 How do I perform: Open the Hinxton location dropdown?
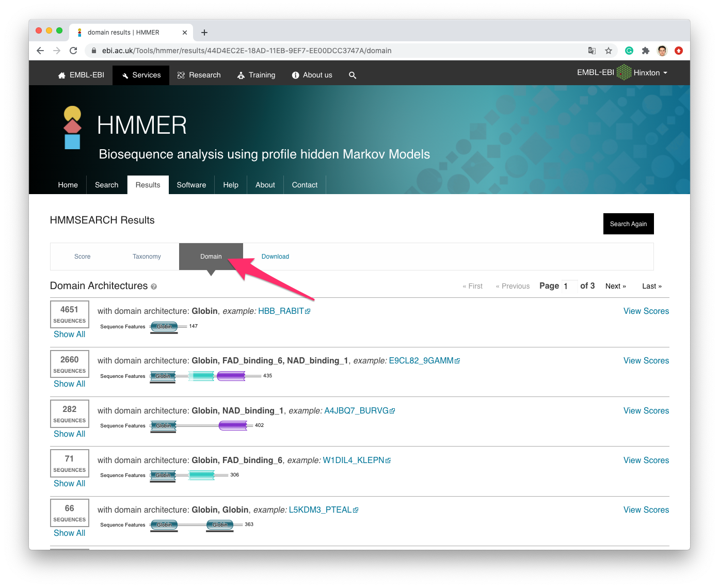pyautogui.click(x=648, y=72)
